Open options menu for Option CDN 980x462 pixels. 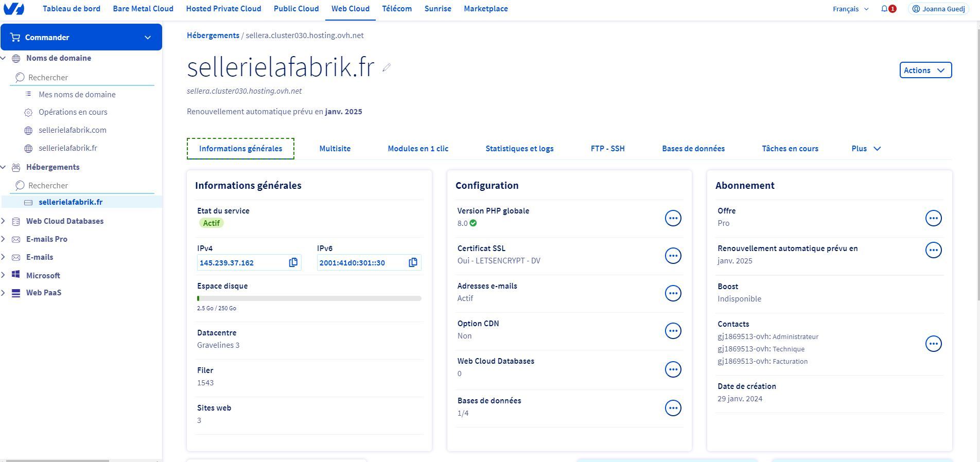click(673, 331)
